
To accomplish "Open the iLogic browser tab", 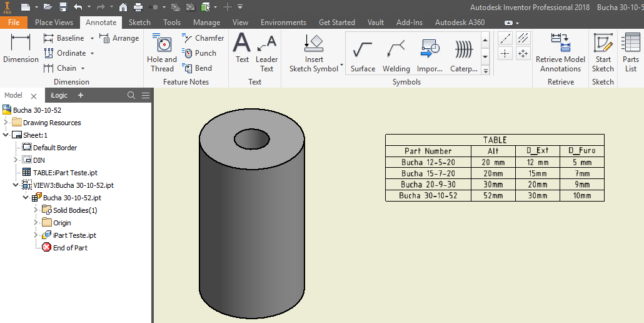I will point(59,95).
